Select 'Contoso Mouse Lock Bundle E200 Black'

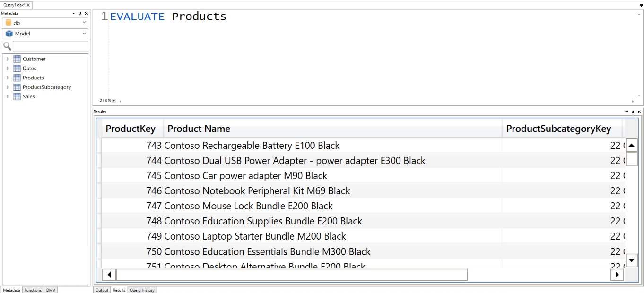pos(363,206)
